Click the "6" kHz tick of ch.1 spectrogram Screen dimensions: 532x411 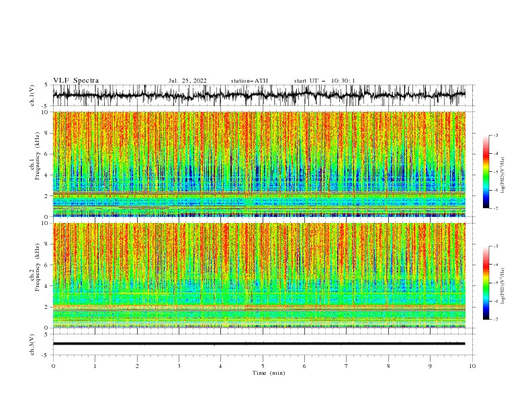click(x=46, y=154)
